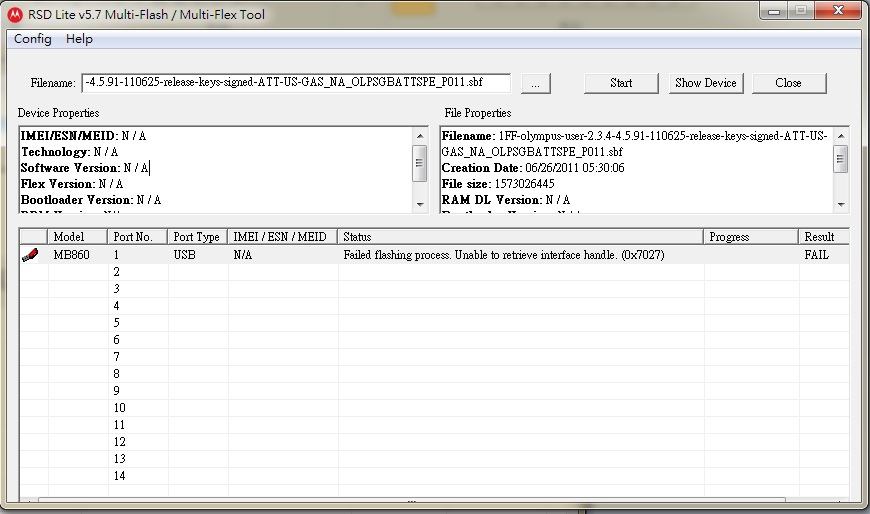
Task: Click the Progress column header
Action: coord(751,237)
